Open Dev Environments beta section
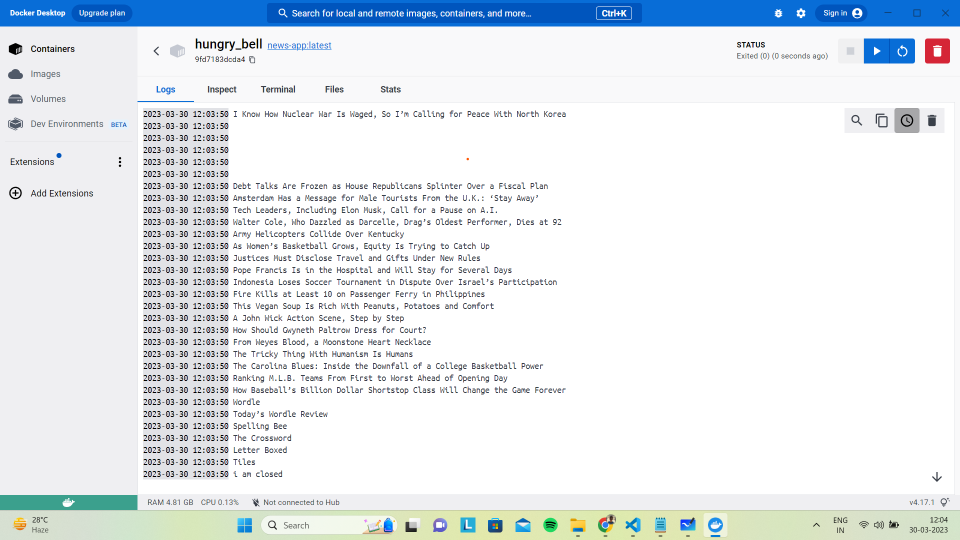960x540 pixels. [67, 124]
